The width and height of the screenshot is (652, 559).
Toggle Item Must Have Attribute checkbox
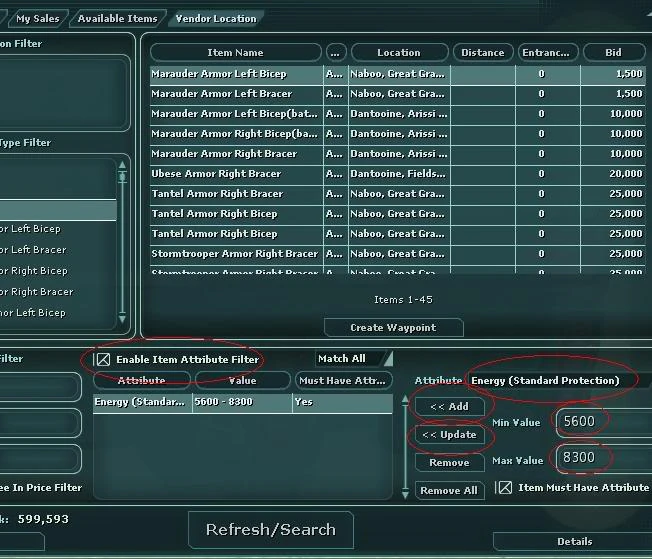pyautogui.click(x=505, y=487)
